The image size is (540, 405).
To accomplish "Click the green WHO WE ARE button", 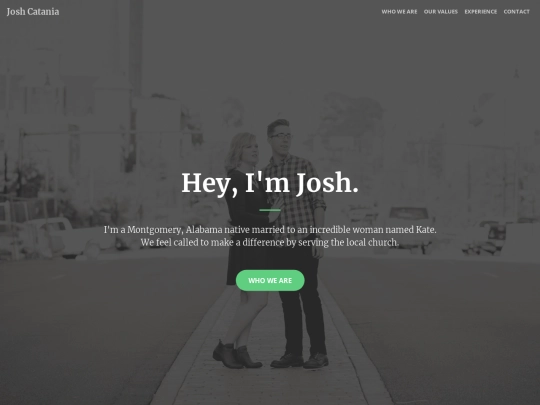I will coord(270,280).
